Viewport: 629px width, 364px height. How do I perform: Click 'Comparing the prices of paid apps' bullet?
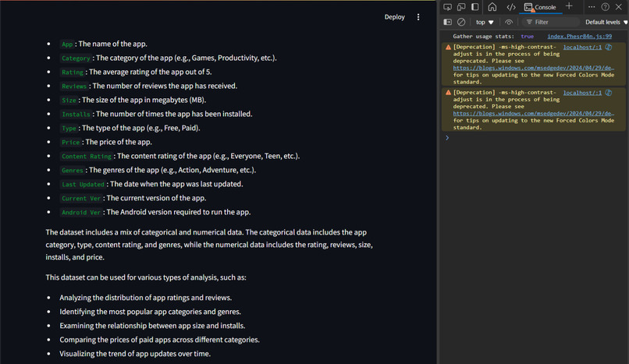coord(159,340)
